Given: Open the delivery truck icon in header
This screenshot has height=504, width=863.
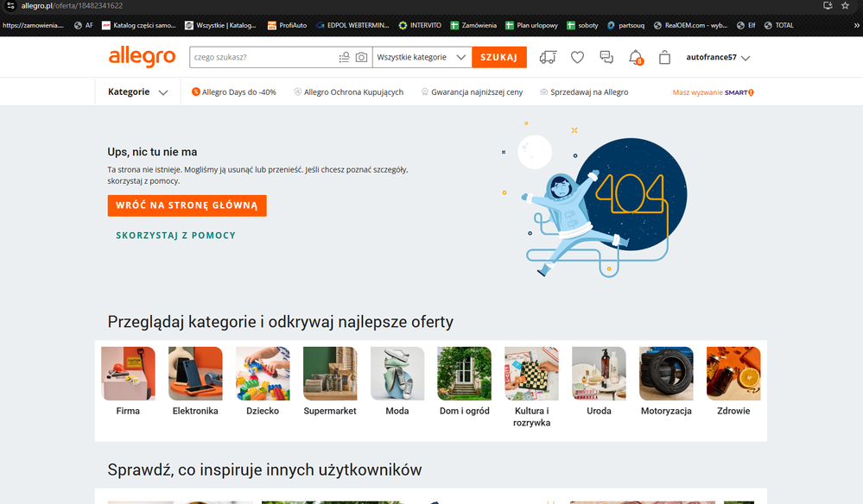Looking at the screenshot, I should pyautogui.click(x=548, y=57).
